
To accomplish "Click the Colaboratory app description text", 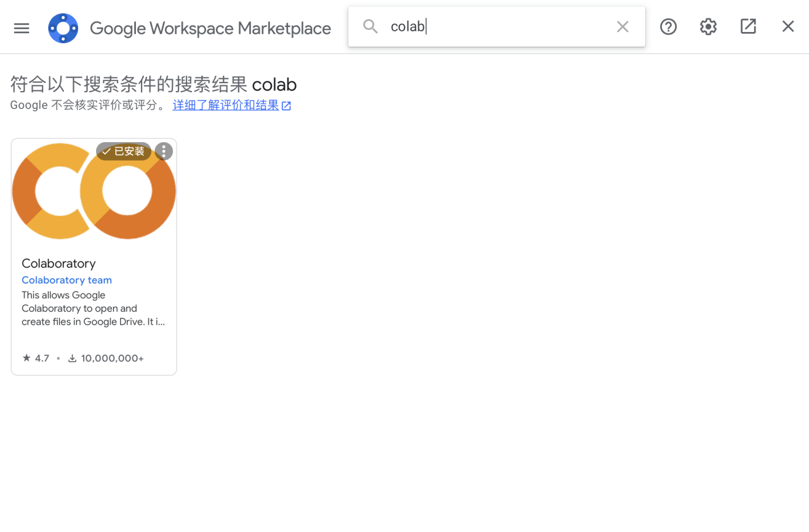I will [93, 308].
